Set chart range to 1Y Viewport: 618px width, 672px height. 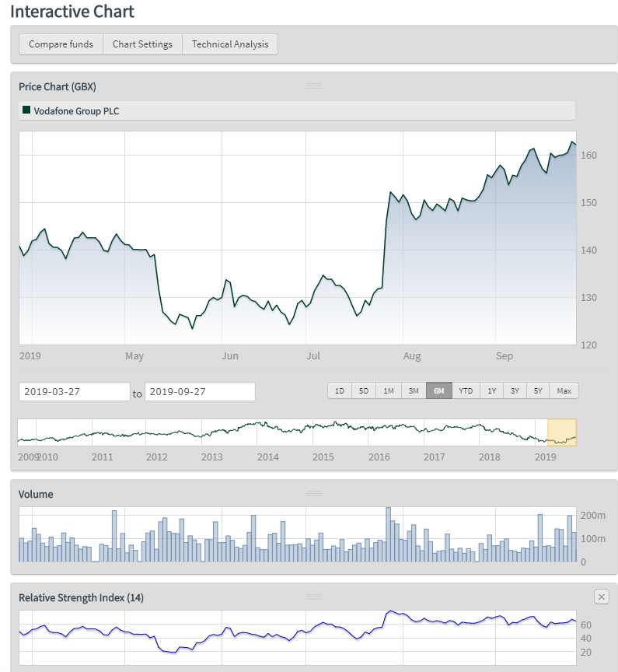pos(491,390)
